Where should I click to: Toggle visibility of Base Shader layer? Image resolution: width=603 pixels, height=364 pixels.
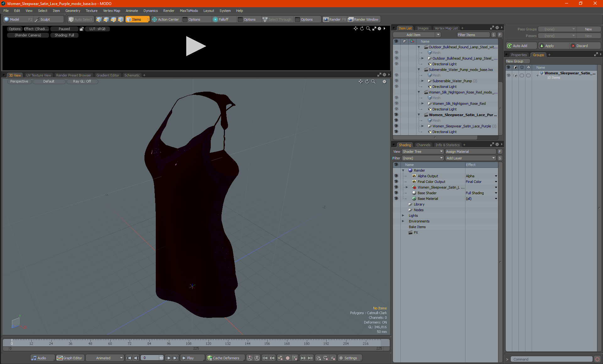396,193
